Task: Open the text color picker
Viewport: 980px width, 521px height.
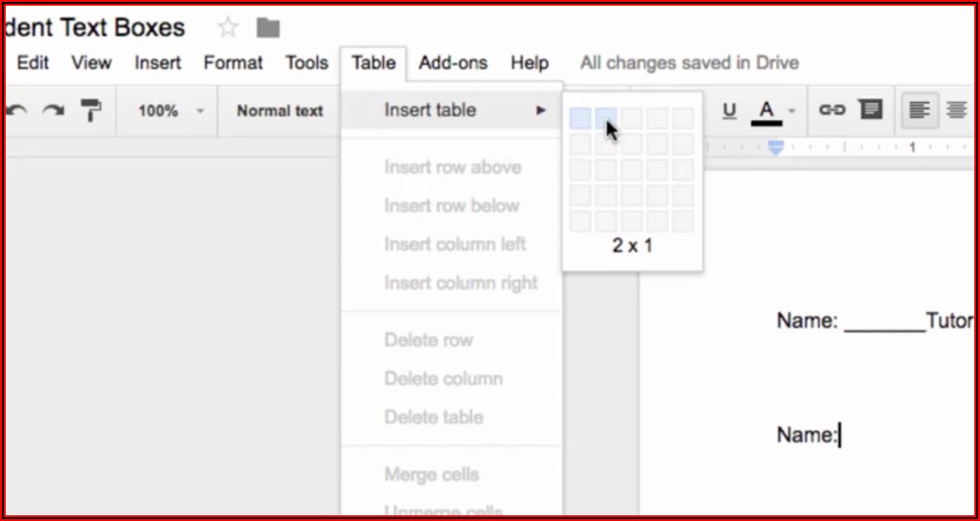Action: pyautogui.click(x=766, y=112)
